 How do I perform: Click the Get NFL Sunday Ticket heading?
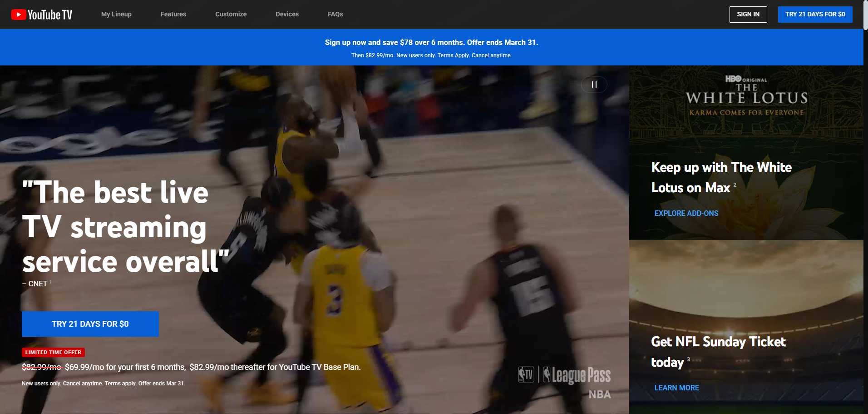click(718, 351)
